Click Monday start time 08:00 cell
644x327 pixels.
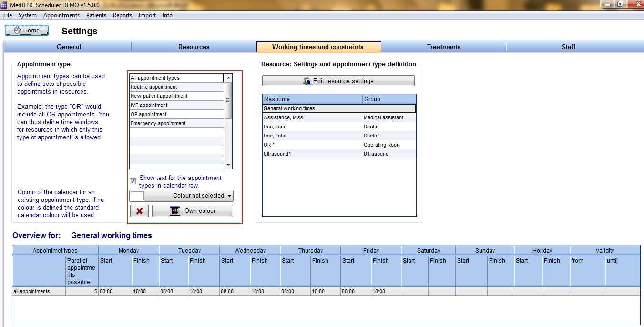point(115,291)
